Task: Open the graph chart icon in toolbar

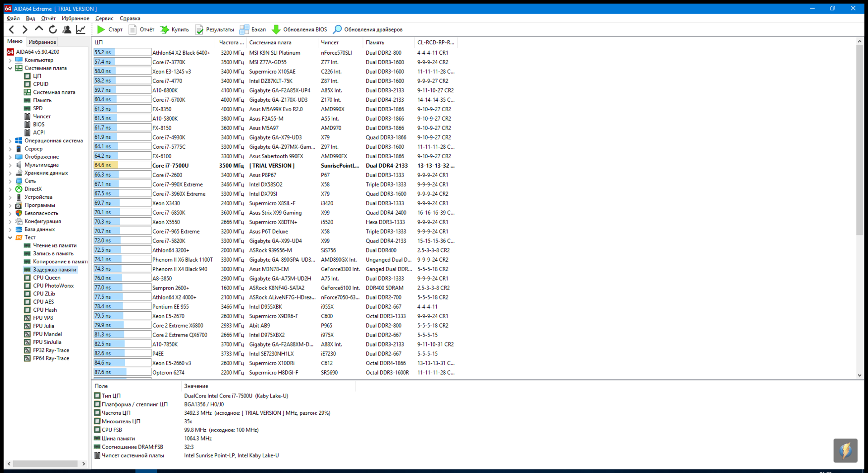Action: click(x=80, y=29)
